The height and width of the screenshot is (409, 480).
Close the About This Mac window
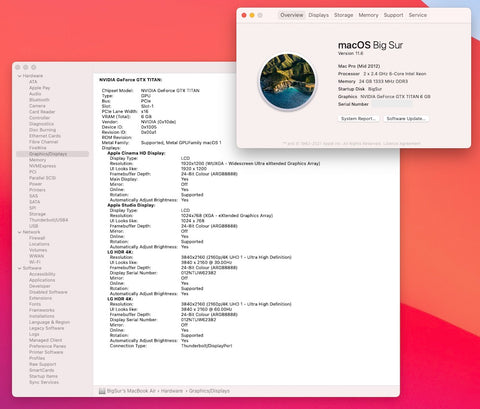tap(244, 15)
